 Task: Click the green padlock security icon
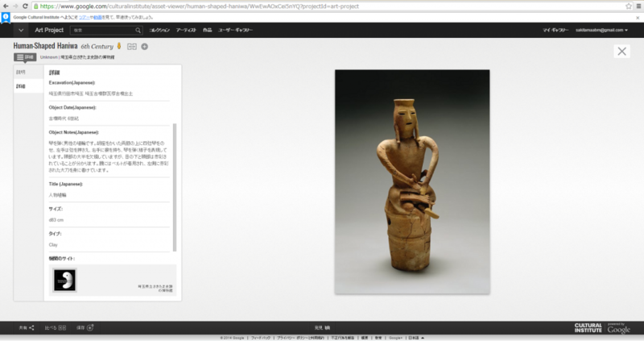tap(36, 6)
